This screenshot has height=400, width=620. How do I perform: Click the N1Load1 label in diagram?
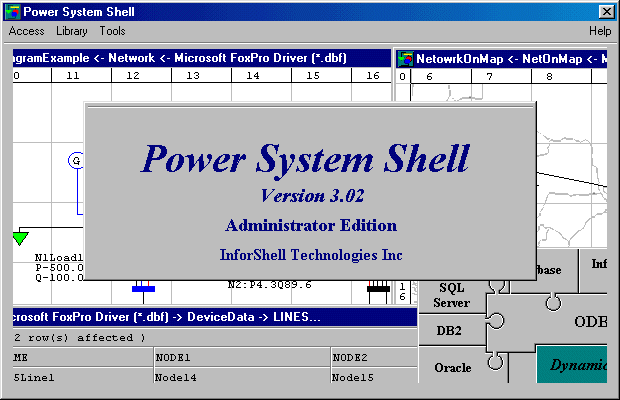click(59, 258)
